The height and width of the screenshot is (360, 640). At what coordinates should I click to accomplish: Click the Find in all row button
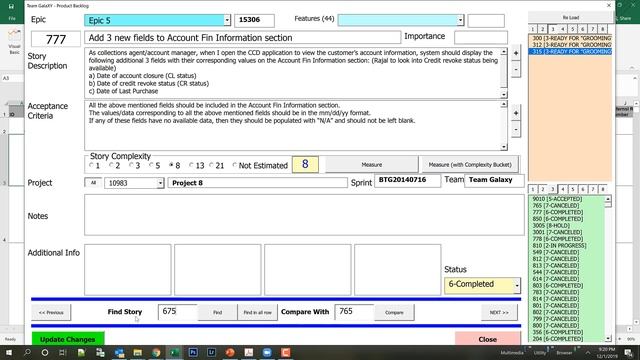(x=258, y=312)
